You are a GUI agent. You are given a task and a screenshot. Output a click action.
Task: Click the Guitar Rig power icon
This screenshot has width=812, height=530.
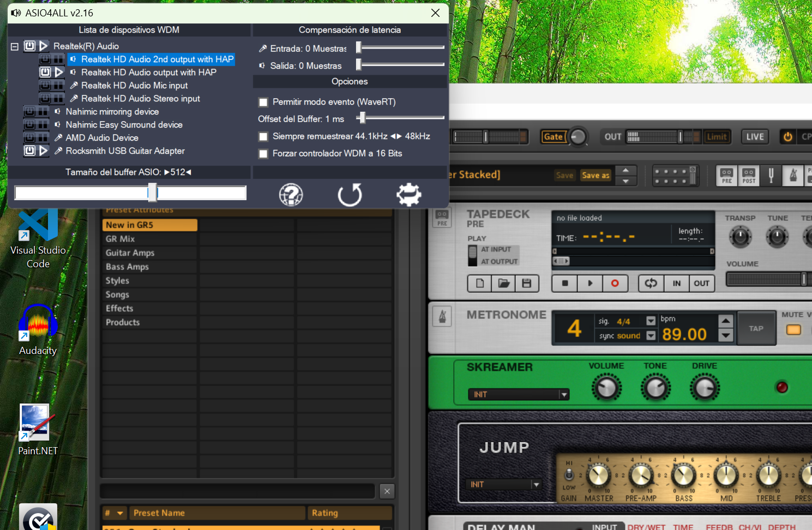point(787,137)
